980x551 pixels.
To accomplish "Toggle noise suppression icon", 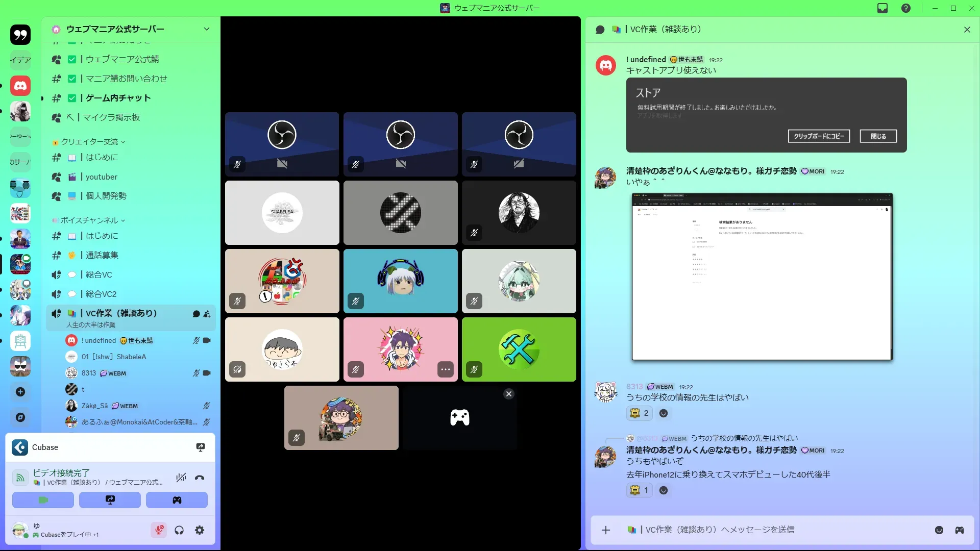I will coord(181,478).
